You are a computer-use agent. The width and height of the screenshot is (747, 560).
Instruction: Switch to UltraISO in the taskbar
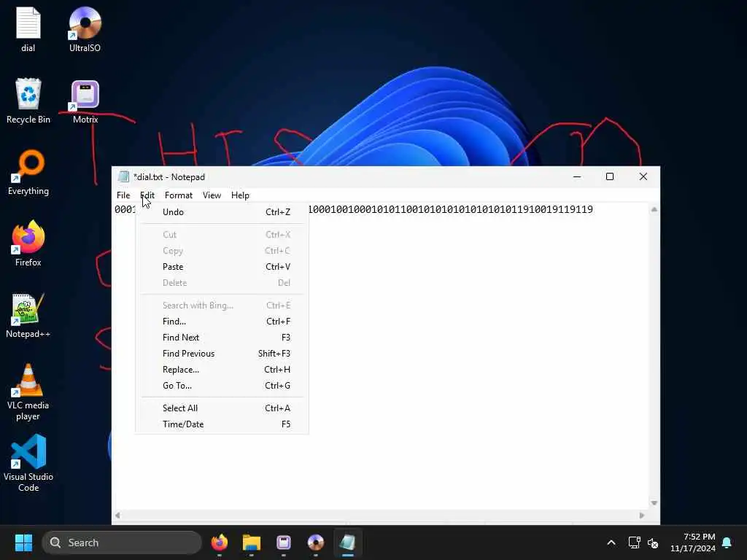pyautogui.click(x=315, y=542)
